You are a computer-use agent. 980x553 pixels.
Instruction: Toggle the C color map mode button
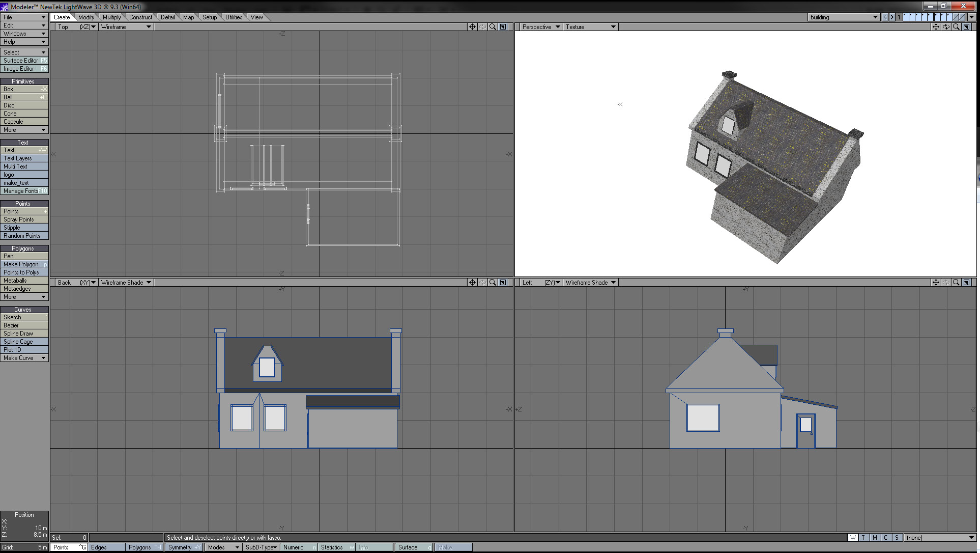pyautogui.click(x=886, y=538)
